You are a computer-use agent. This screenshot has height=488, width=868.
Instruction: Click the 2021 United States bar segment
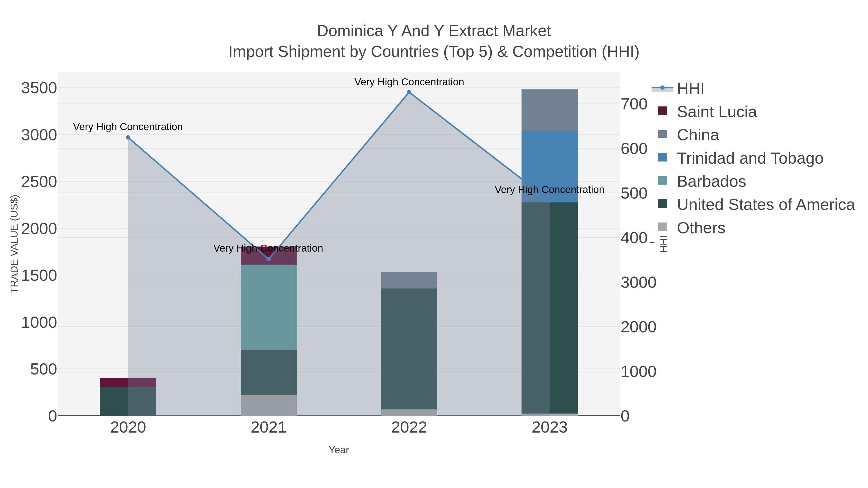(269, 372)
